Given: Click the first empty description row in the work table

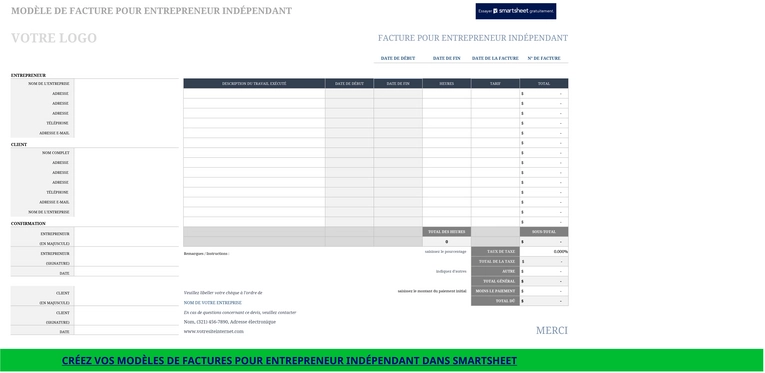Looking at the screenshot, I should tap(254, 93).
